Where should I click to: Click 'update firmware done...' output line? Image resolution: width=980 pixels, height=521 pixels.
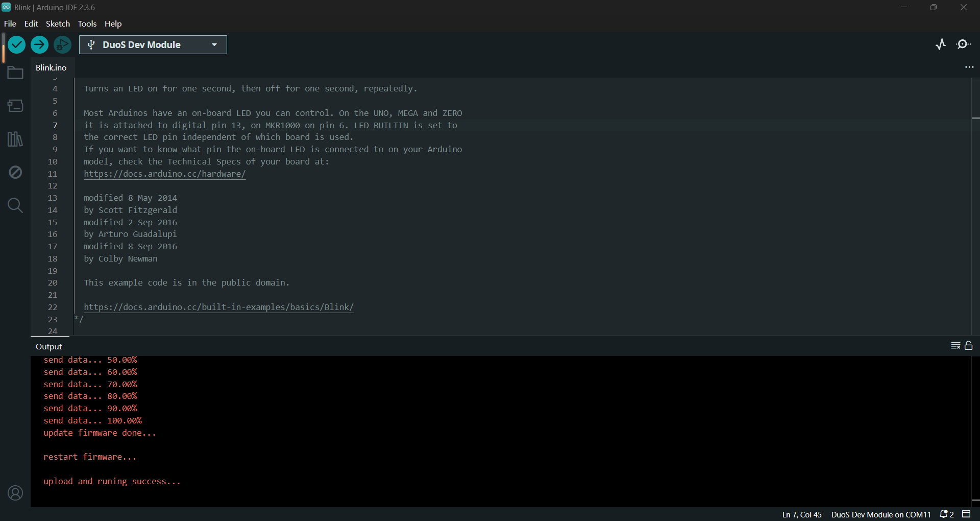(x=100, y=433)
